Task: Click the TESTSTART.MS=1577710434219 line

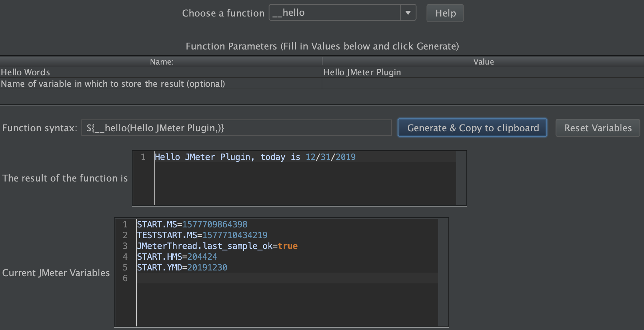Action: [202, 235]
